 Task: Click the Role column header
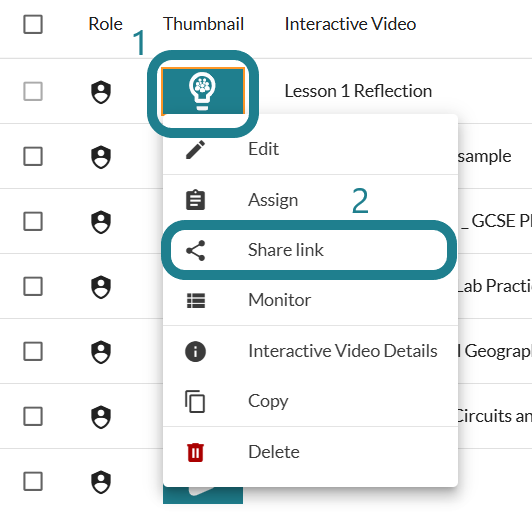coord(106,24)
